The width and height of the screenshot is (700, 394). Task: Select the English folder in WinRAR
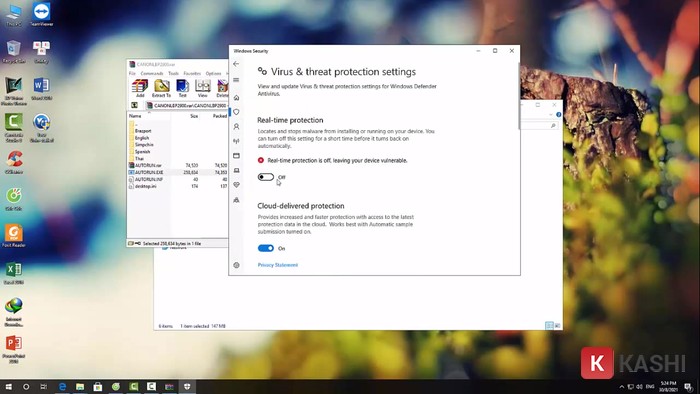point(142,138)
